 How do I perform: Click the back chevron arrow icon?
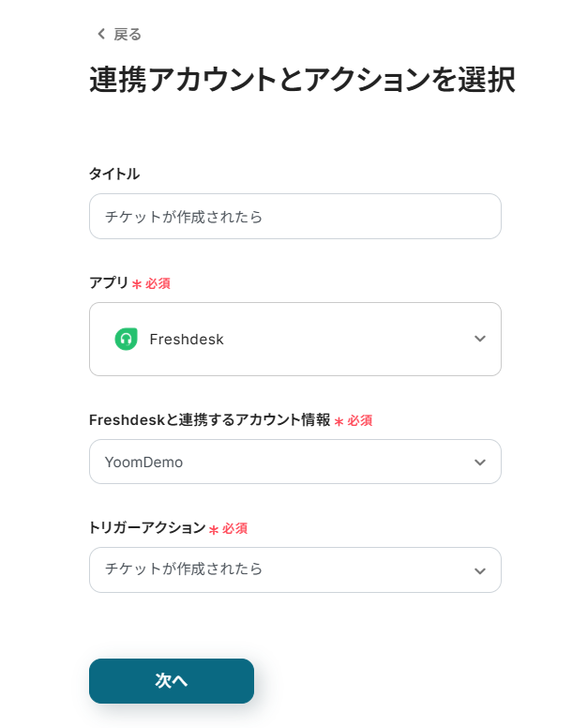click(x=101, y=35)
